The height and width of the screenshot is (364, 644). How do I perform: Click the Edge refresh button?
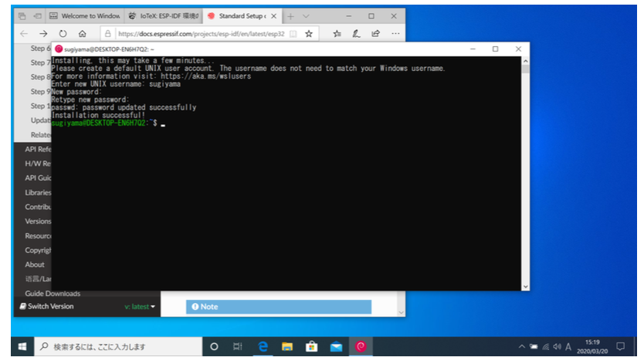pyautogui.click(x=63, y=33)
